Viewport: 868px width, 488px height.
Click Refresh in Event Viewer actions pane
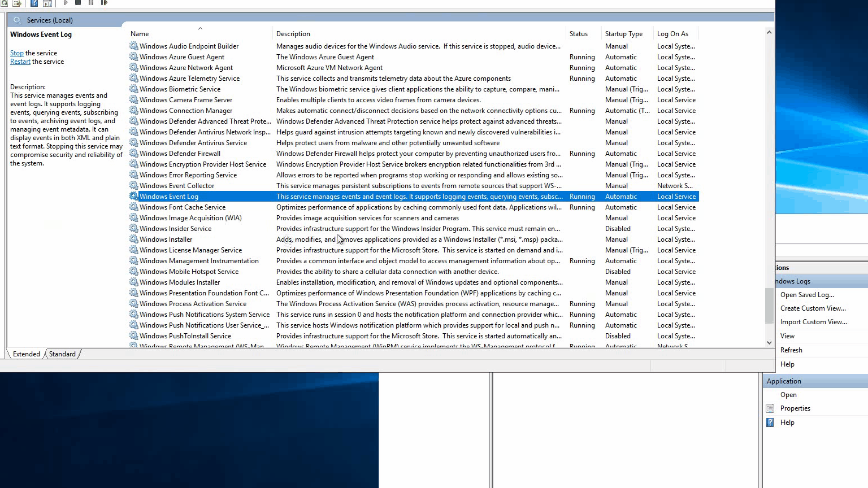pos(791,350)
